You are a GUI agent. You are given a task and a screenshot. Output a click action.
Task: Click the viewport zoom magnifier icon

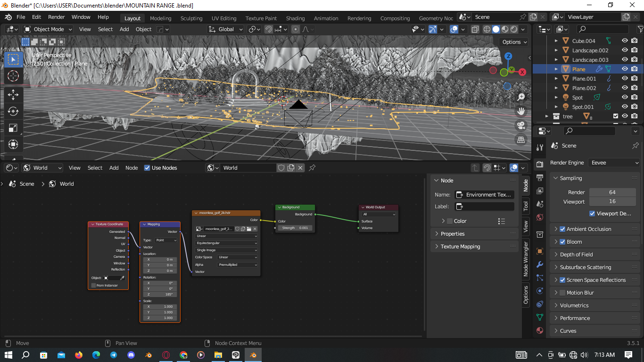click(x=521, y=97)
